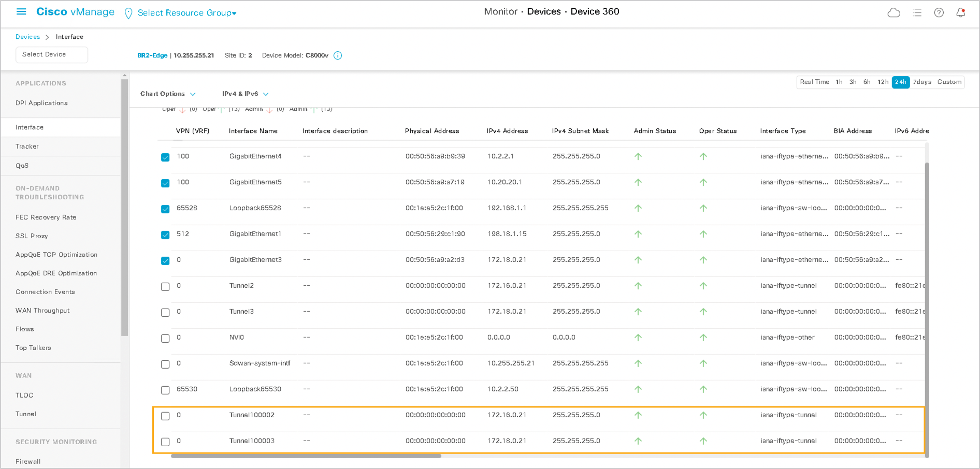Image resolution: width=980 pixels, height=469 pixels.
Task: Click MAC address 00:50:56:a9:b9:39 cell
Action: point(435,156)
